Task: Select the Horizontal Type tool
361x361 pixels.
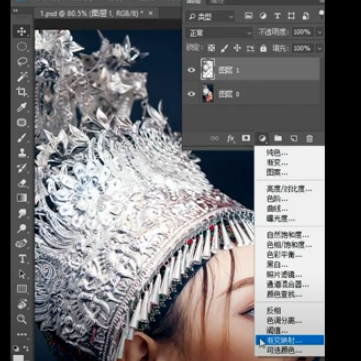Action: click(22, 259)
